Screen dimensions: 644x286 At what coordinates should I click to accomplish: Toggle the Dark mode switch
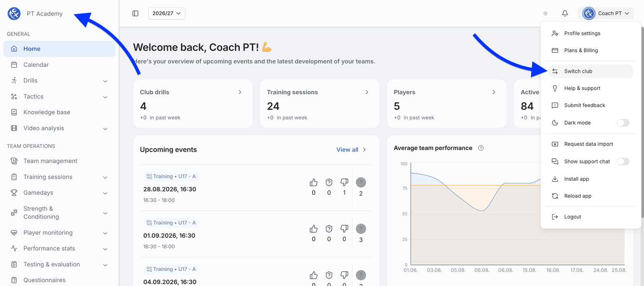623,123
